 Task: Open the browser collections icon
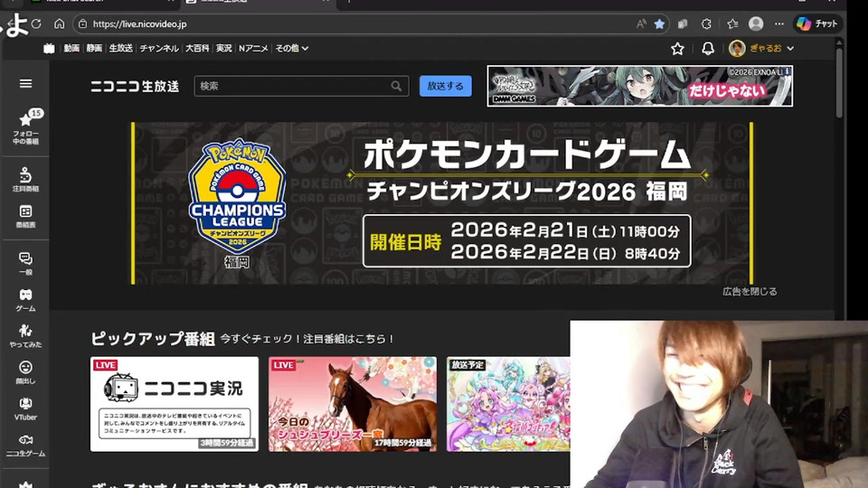click(683, 23)
